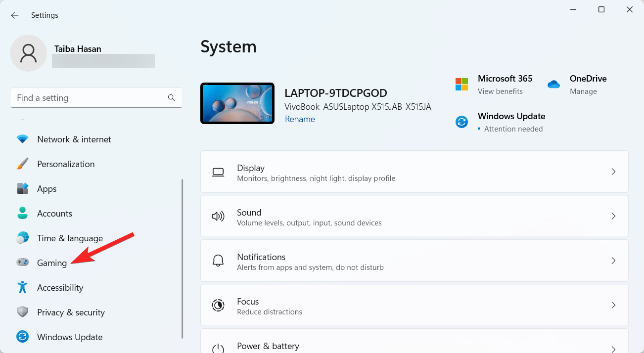Click the desktop wallpaper thumbnail
The image size is (644, 353).
pyautogui.click(x=237, y=103)
